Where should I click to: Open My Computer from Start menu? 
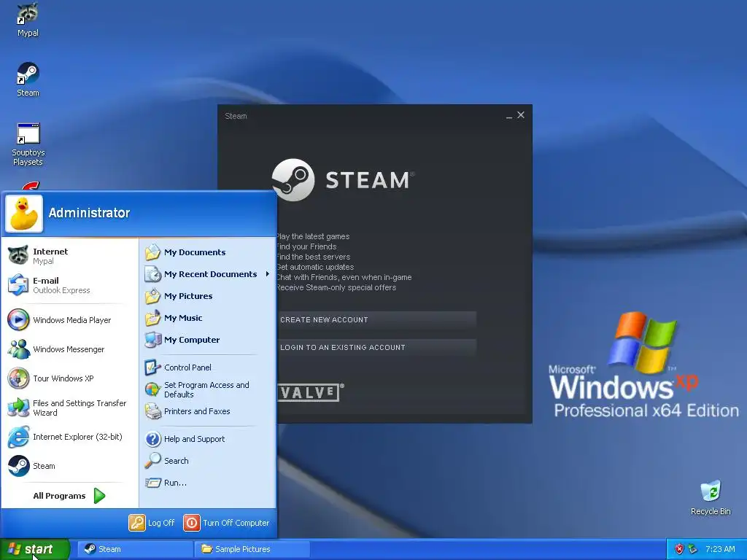point(208,340)
